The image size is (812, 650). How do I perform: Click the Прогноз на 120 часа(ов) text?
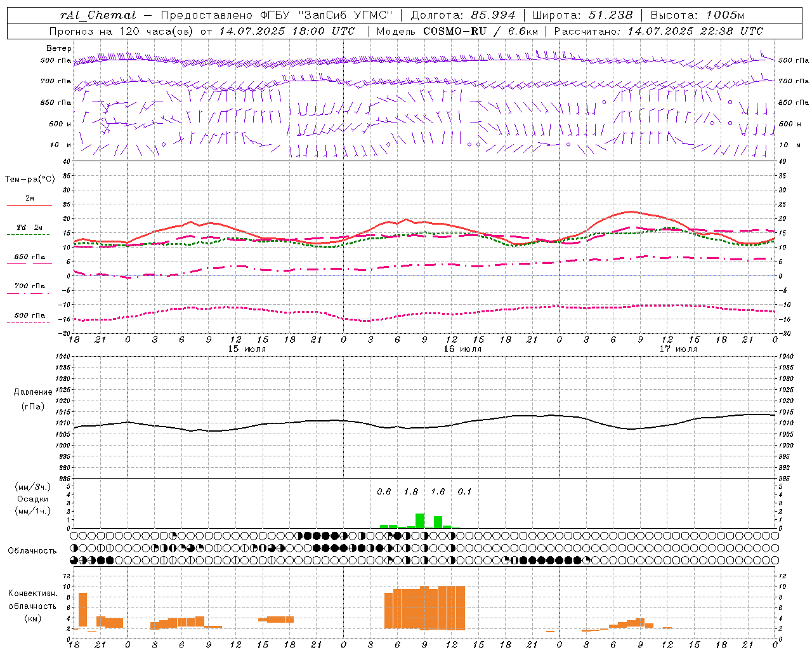122,31
